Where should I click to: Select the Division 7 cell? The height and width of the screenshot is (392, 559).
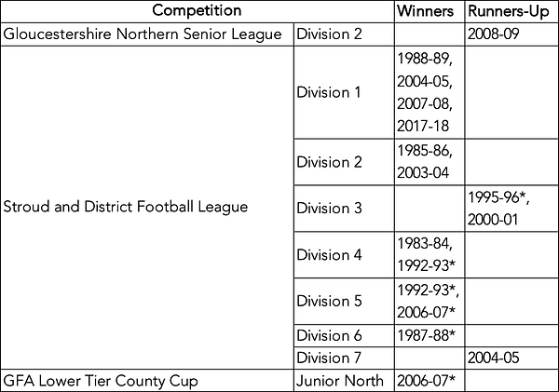(x=344, y=358)
